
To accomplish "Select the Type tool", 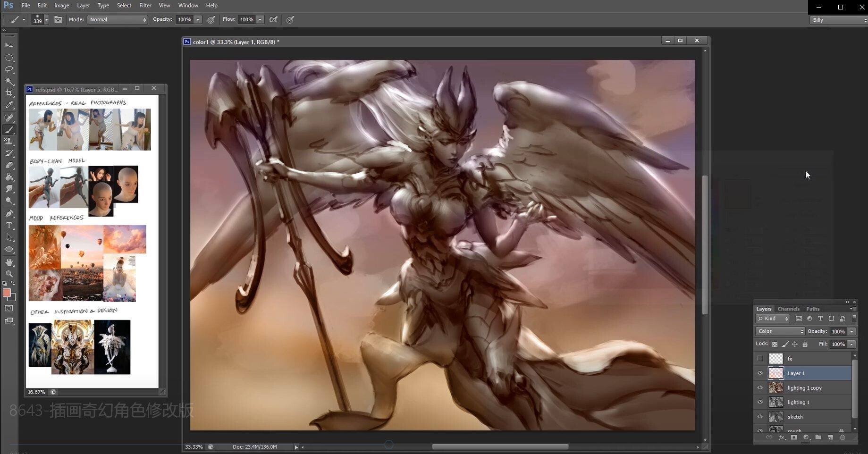I will 9,226.
